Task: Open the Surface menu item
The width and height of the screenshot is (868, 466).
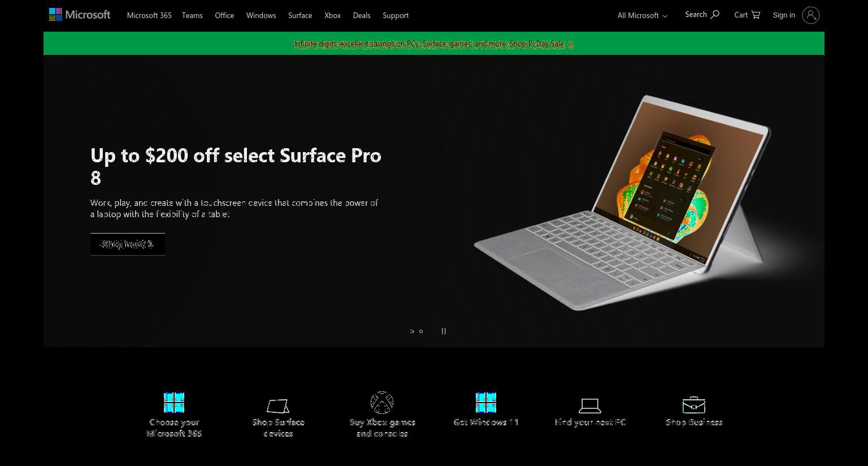Action: click(x=300, y=15)
